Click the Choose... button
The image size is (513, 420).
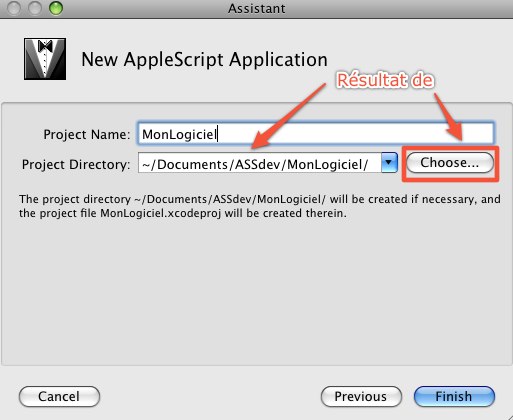(450, 163)
